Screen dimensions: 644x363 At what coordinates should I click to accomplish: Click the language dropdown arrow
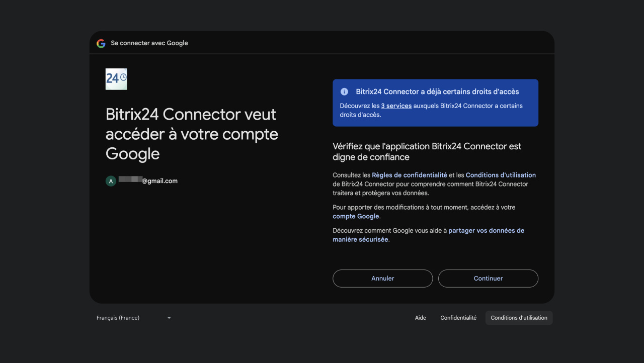click(169, 318)
